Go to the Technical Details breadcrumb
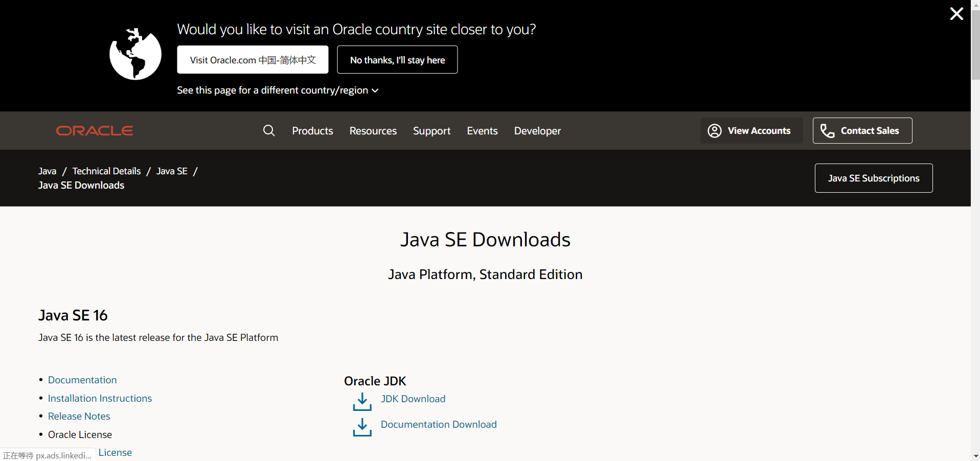 pyautogui.click(x=106, y=171)
